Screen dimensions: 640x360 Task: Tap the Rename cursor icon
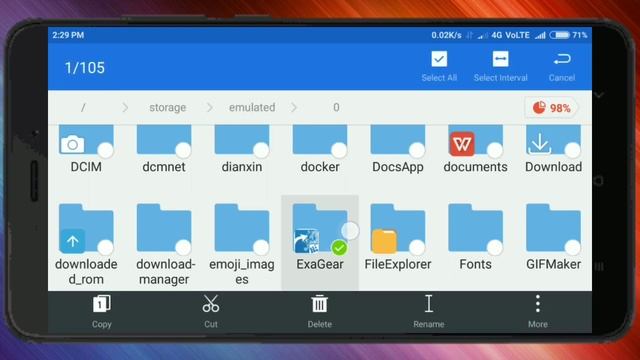point(429,304)
